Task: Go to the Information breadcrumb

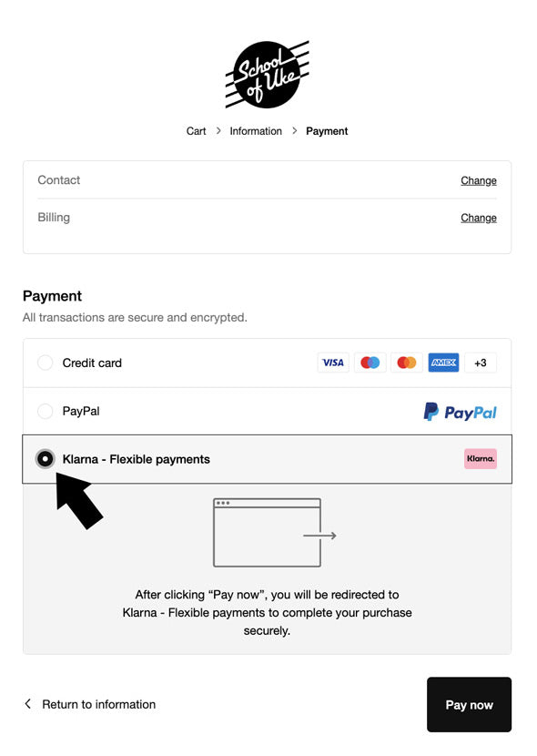Action: click(256, 131)
